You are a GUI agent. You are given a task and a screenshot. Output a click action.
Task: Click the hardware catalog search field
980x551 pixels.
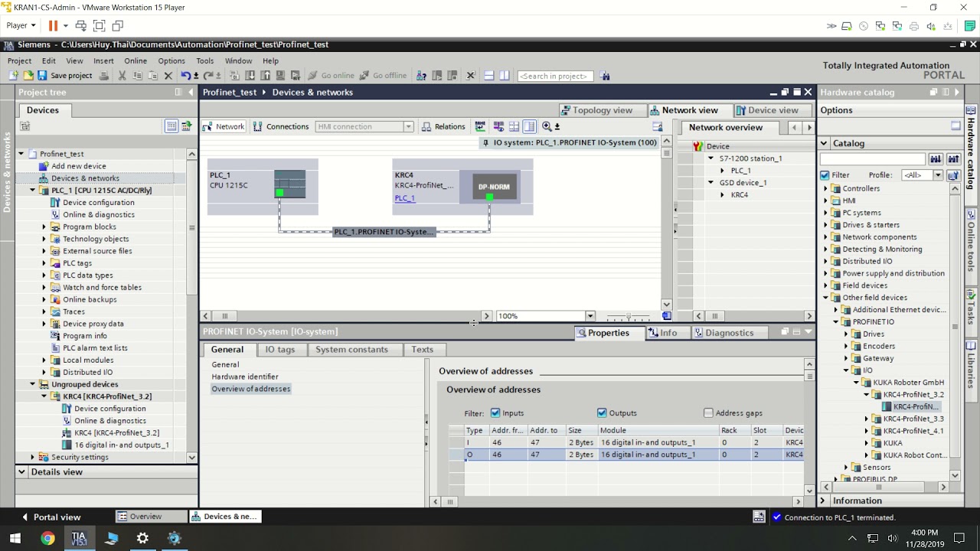point(872,159)
